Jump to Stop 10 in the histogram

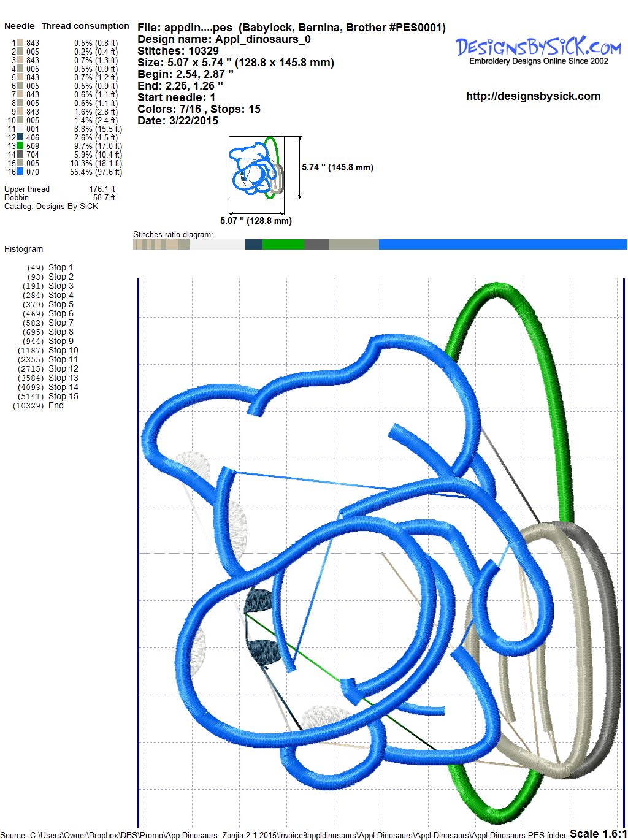pos(63,351)
